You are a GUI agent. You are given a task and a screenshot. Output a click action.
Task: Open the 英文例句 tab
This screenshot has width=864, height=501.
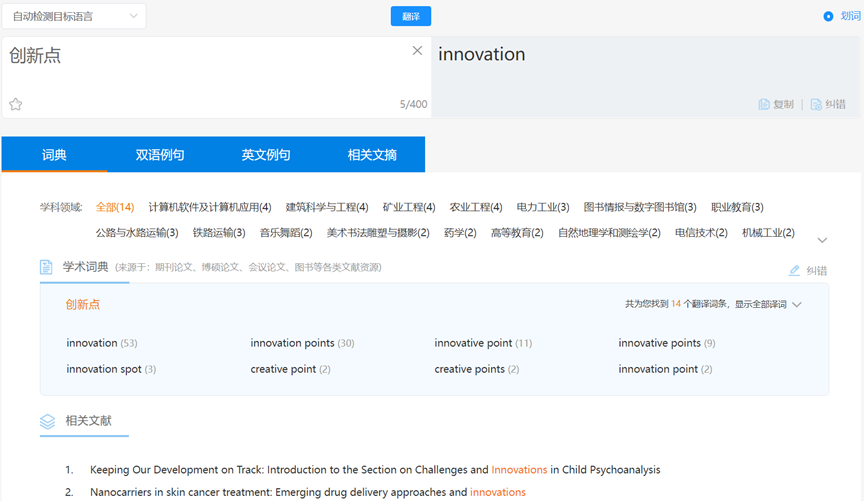point(266,155)
